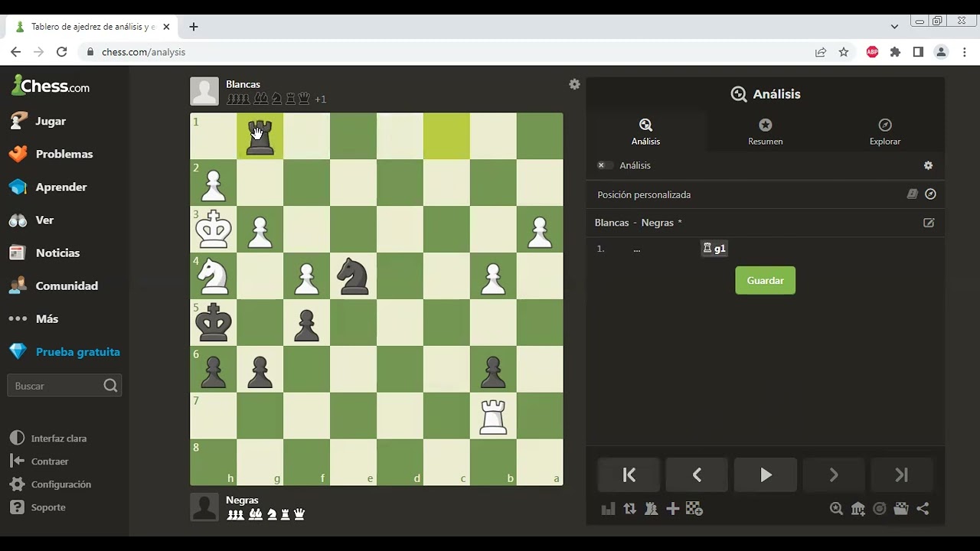Open the board folder icon
980x551 pixels.
pyautogui.click(x=901, y=509)
